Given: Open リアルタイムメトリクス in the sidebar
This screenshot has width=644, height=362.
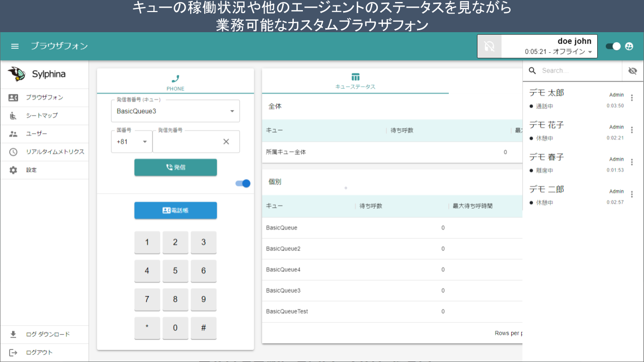Looking at the screenshot, I should coord(44,152).
